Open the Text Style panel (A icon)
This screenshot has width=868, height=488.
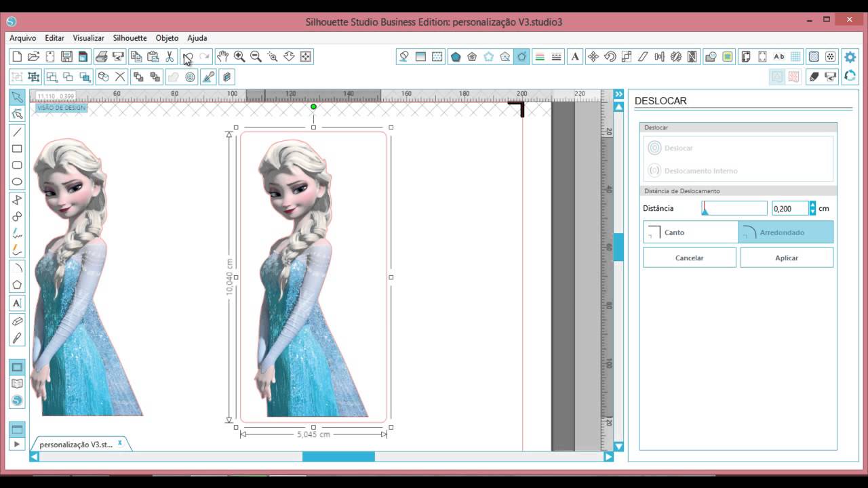click(575, 57)
